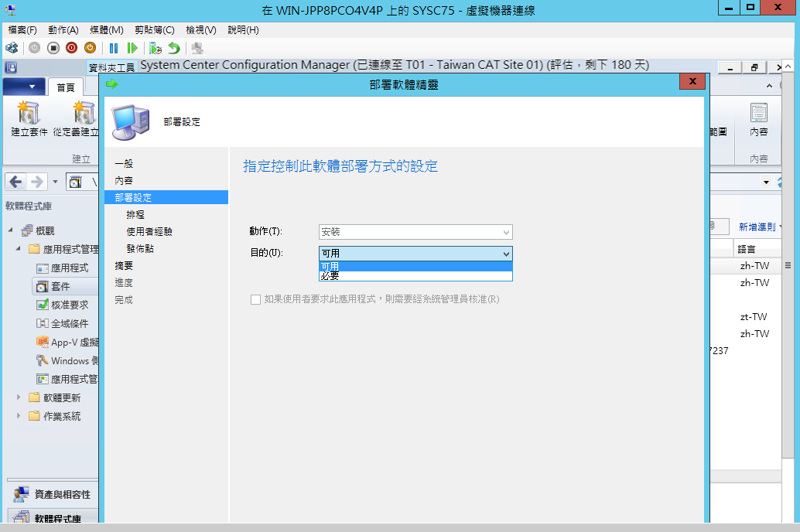This screenshot has width=800, height=532.
Task: Select the 部署設定 wizard step
Action: 166,197
